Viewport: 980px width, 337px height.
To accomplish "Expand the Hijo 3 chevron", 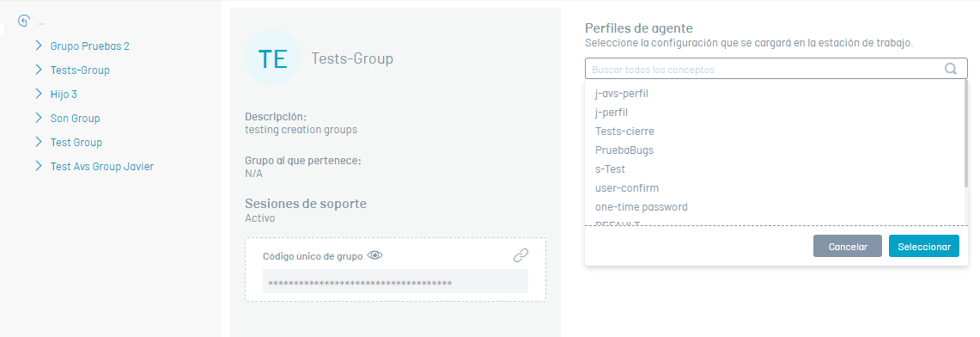I will pos(39,94).
